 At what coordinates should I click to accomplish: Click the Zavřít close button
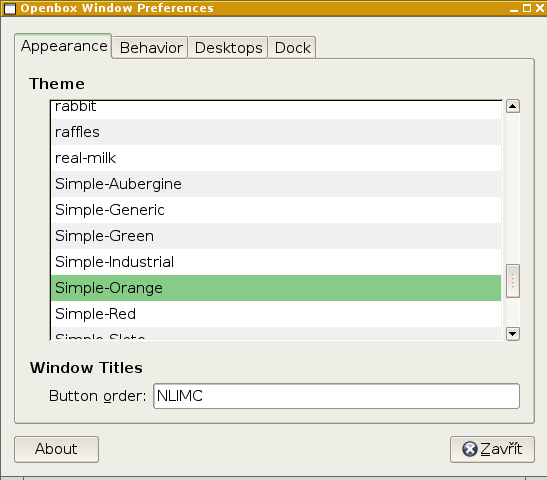[x=492, y=449]
